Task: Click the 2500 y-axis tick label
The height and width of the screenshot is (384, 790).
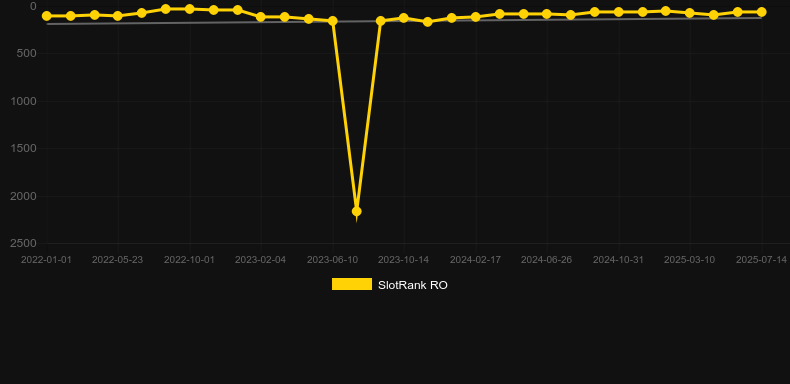Action: pyautogui.click(x=23, y=243)
